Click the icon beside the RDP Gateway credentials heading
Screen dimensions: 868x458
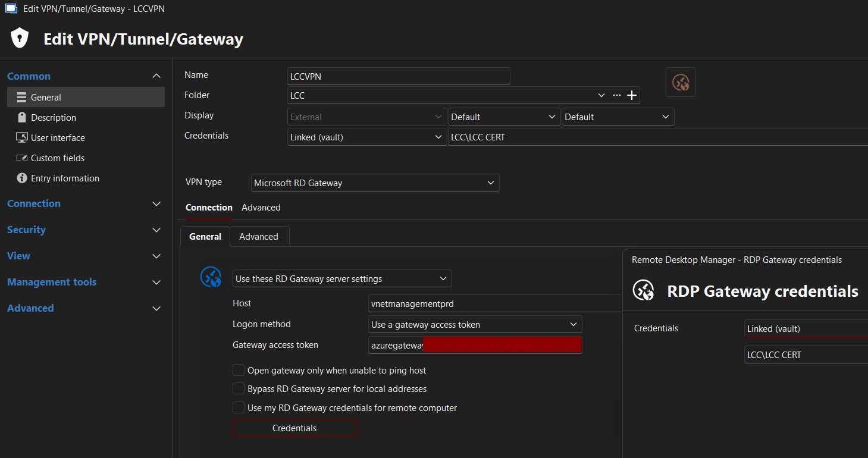643,291
